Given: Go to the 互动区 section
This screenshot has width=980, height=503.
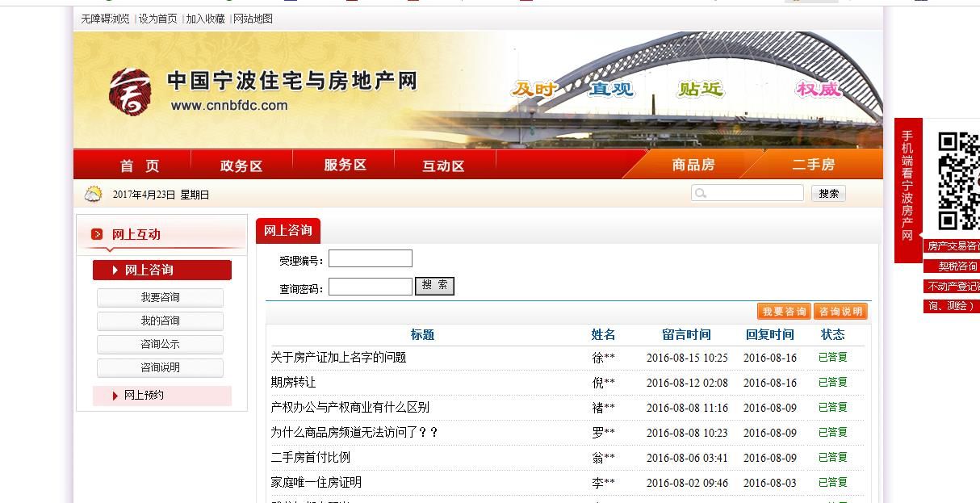Looking at the screenshot, I should click(x=443, y=166).
